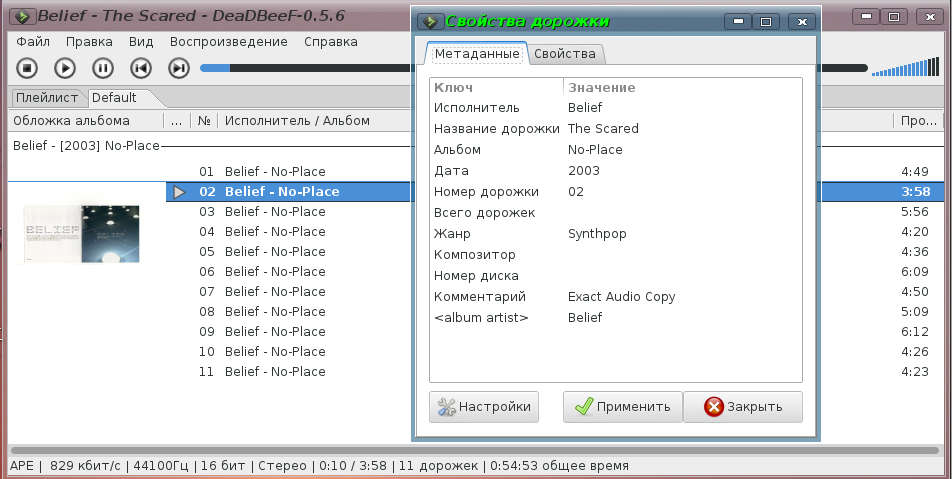Click the Всего дорожек key row

click(x=484, y=212)
